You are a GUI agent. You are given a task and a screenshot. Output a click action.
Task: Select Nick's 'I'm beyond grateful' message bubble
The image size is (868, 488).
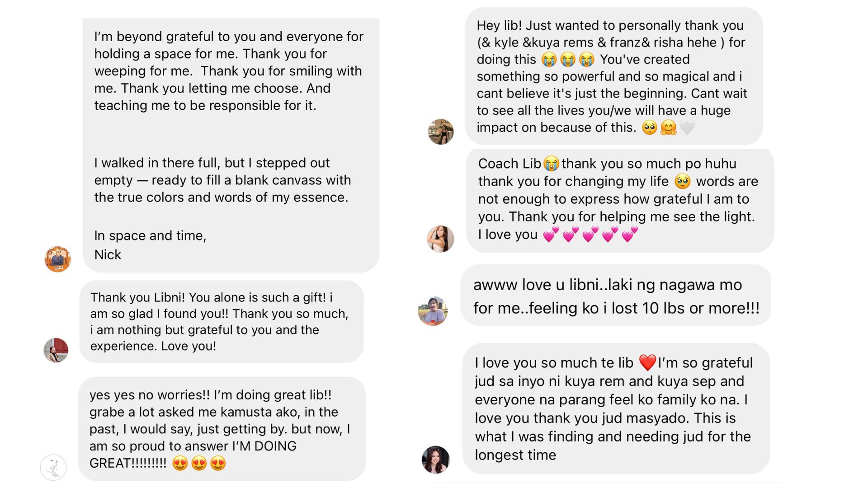(231, 145)
